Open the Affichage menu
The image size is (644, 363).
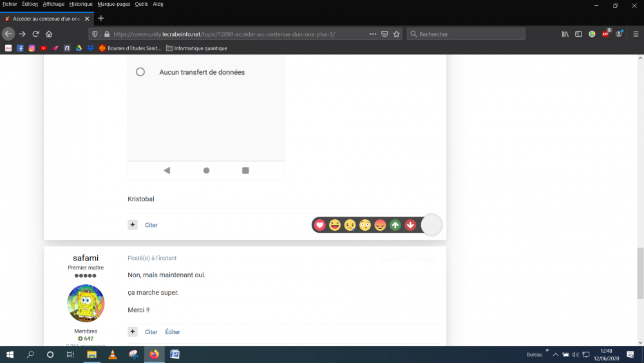coord(53,4)
